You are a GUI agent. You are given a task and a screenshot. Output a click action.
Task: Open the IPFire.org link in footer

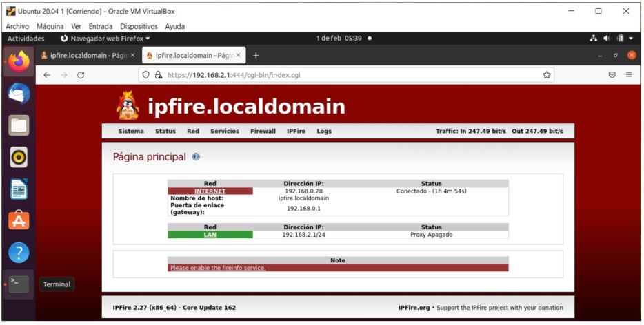[x=414, y=308]
